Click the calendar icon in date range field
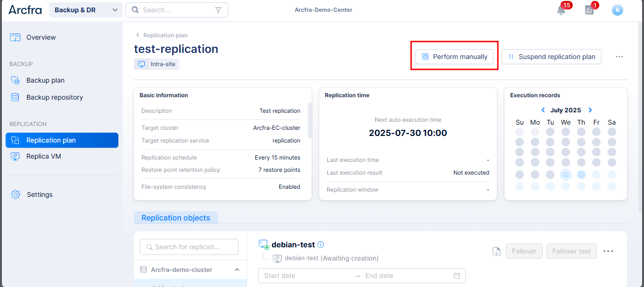The width and height of the screenshot is (644, 287). [x=456, y=276]
